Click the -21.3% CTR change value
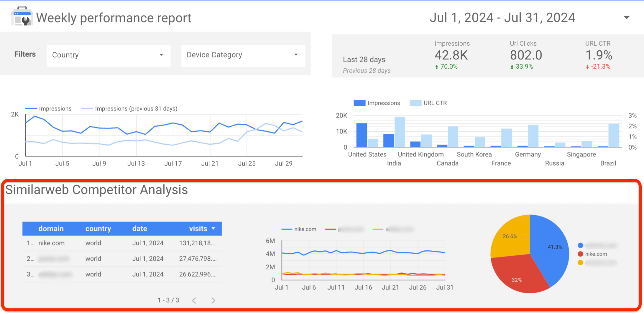Image resolution: width=644 pixels, height=314 pixels. pos(600,67)
